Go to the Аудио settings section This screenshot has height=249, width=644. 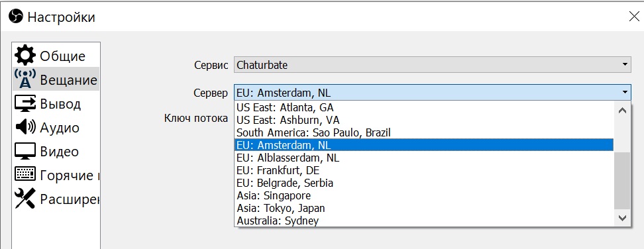(56, 127)
